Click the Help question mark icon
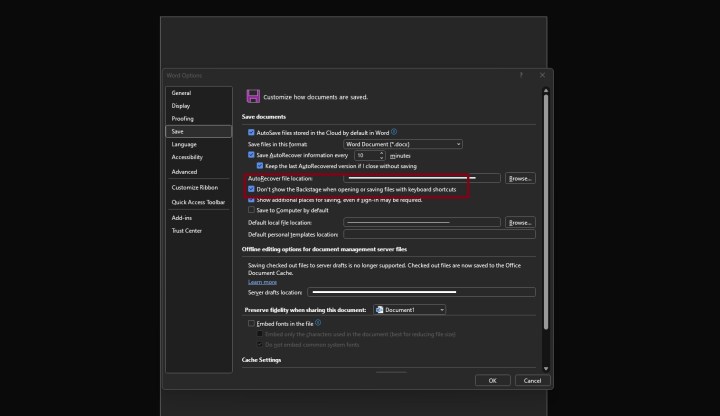 521,75
